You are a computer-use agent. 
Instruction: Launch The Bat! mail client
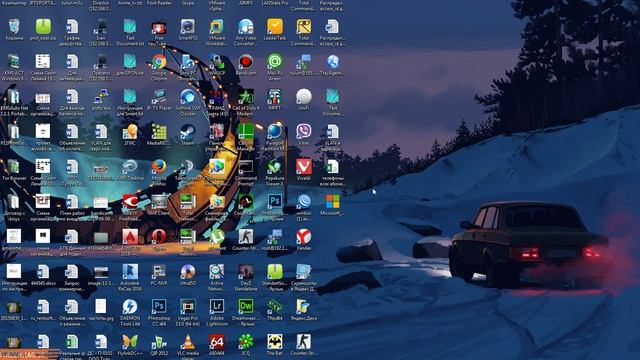[x=275, y=342]
